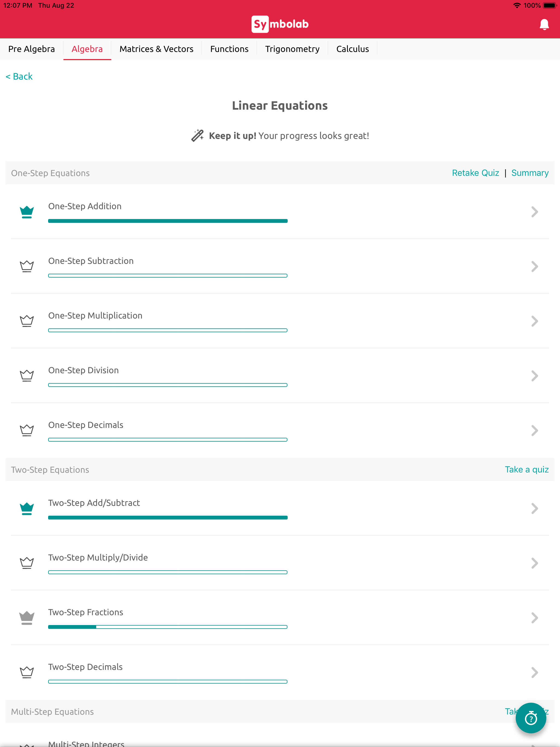
Task: Tap the notification bell icon
Action: pyautogui.click(x=544, y=24)
